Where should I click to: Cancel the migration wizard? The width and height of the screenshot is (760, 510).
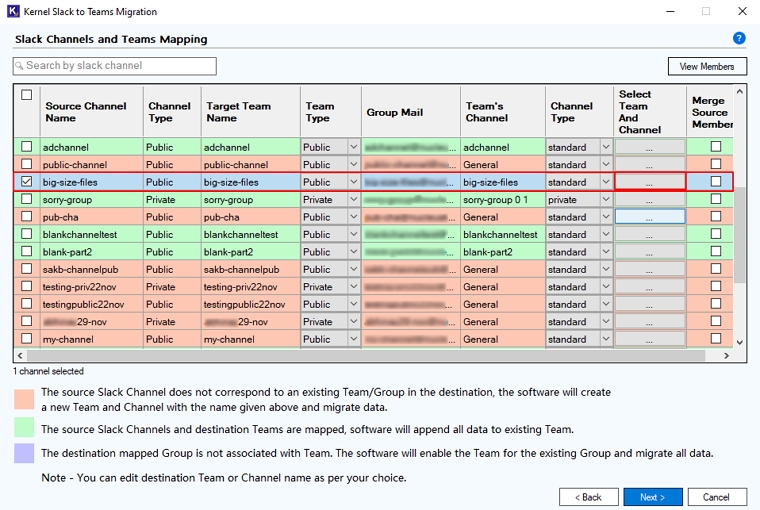[716, 497]
